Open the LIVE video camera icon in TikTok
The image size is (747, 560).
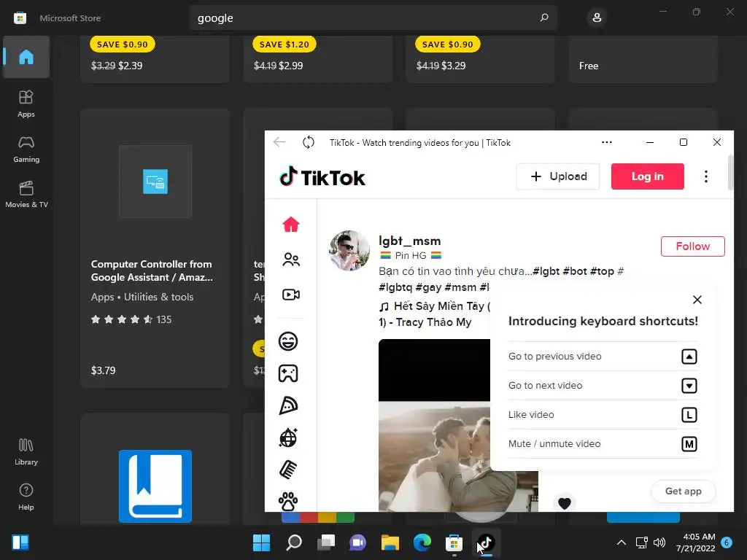tap(290, 295)
